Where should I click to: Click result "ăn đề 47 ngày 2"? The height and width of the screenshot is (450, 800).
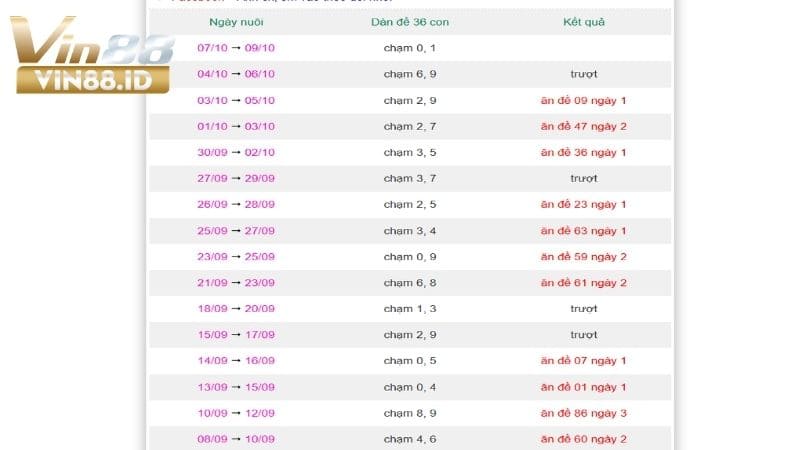coord(583,126)
